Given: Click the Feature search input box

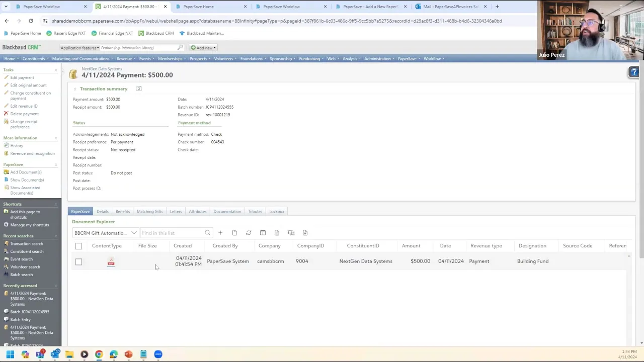Looking at the screenshot, I should pos(139,48).
